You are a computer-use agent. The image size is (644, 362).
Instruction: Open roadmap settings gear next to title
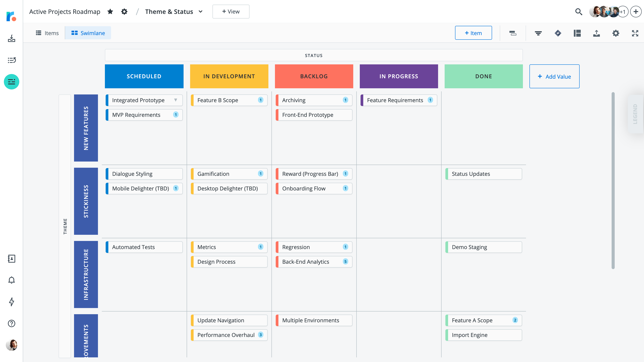[124, 12]
